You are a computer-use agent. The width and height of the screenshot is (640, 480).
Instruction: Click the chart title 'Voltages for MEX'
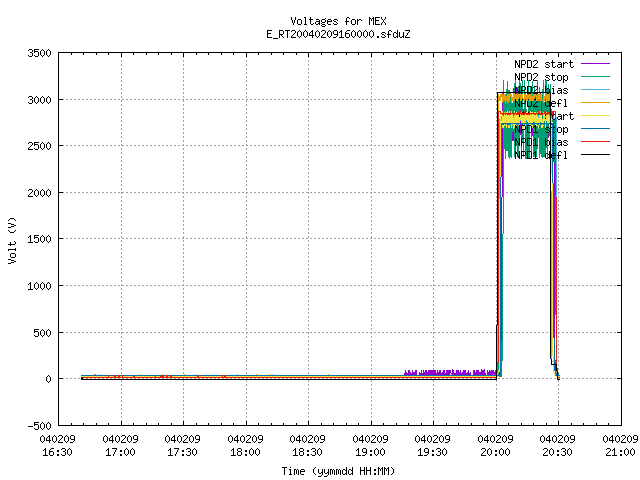[x=338, y=21]
